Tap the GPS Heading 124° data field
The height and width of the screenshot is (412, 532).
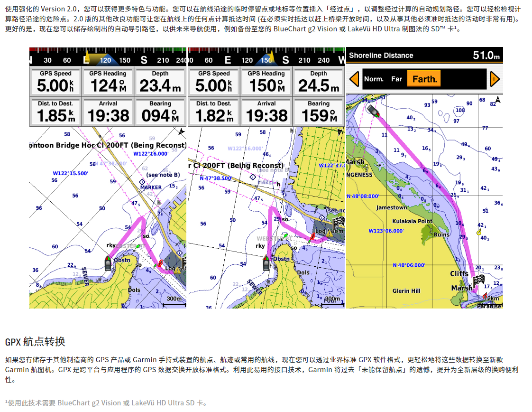coord(108,82)
